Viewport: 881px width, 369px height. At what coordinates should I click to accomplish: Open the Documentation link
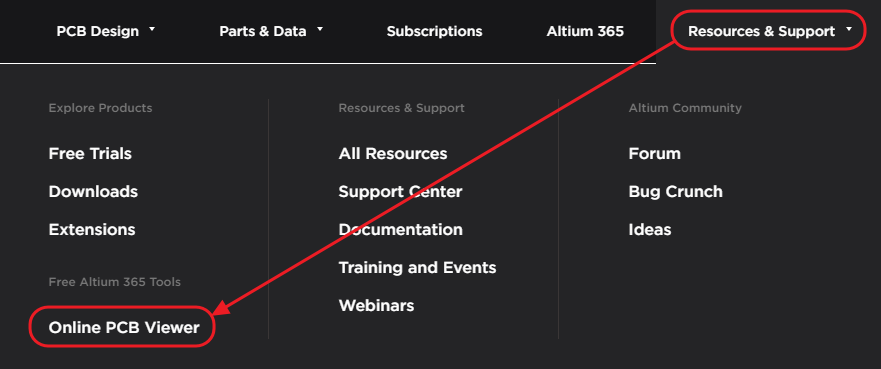click(x=401, y=230)
